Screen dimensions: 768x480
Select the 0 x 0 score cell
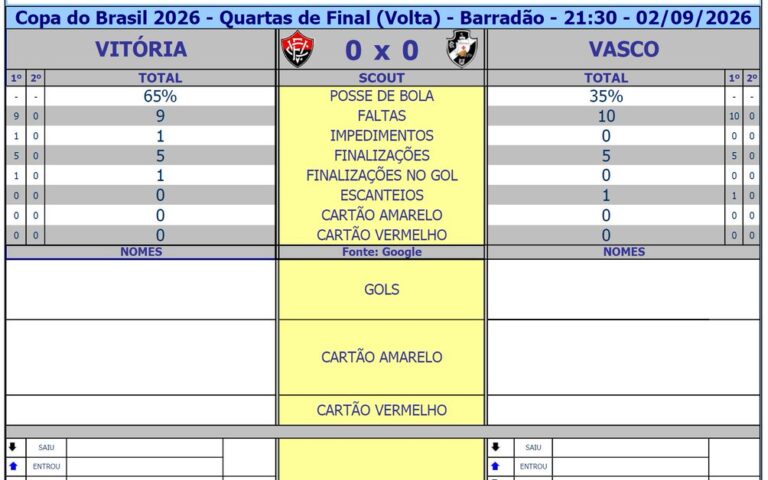pos(382,50)
